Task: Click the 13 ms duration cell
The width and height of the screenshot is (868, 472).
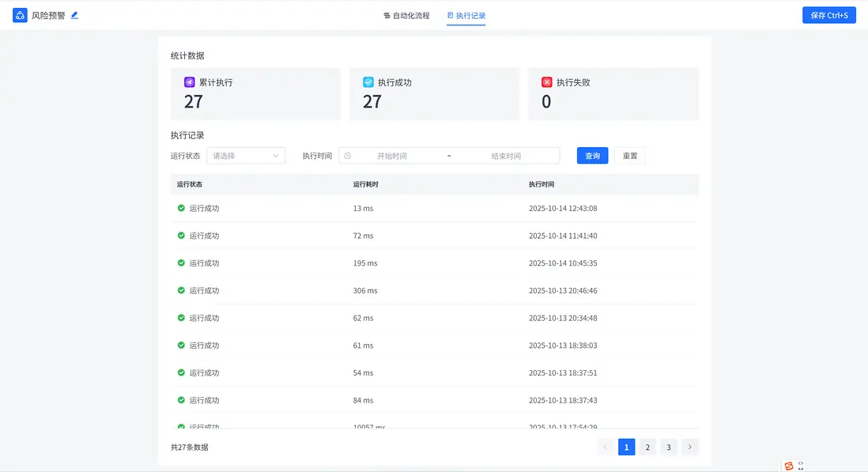Action: pyautogui.click(x=363, y=209)
